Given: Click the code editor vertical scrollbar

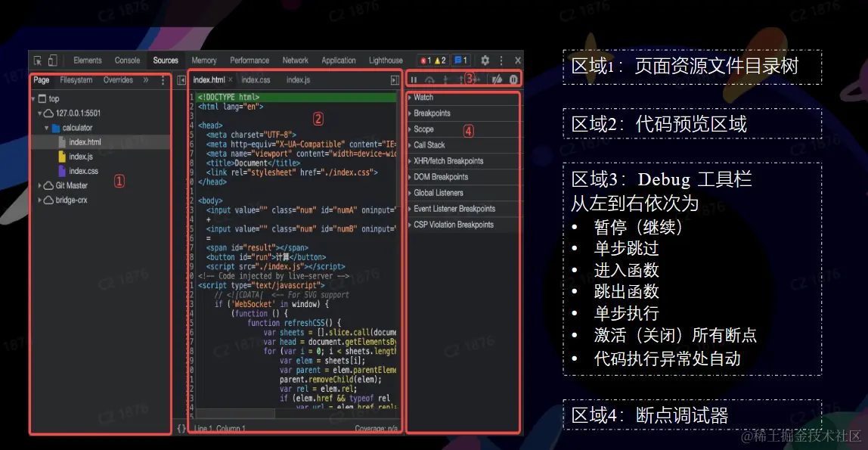Looking at the screenshot, I should point(398,150).
